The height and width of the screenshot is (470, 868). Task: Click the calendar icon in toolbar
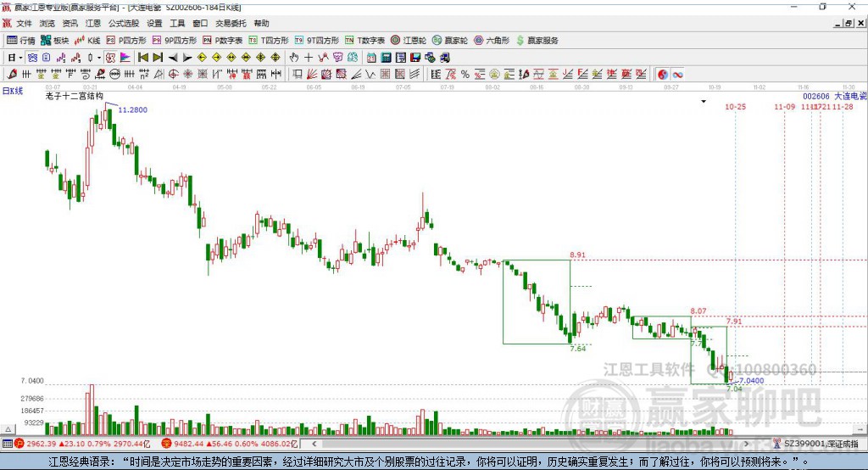tap(371, 58)
